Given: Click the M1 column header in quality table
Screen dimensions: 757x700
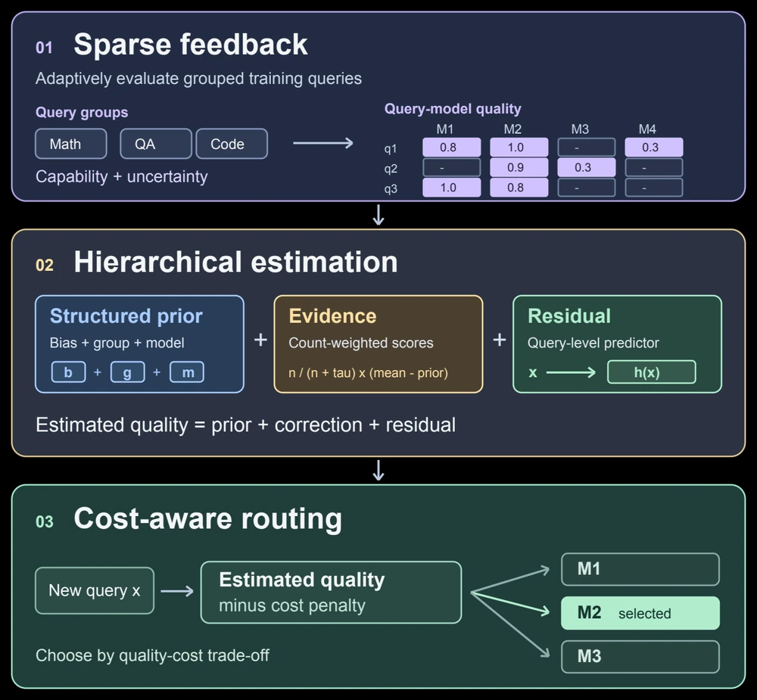Looking at the screenshot, I should pos(445,129).
